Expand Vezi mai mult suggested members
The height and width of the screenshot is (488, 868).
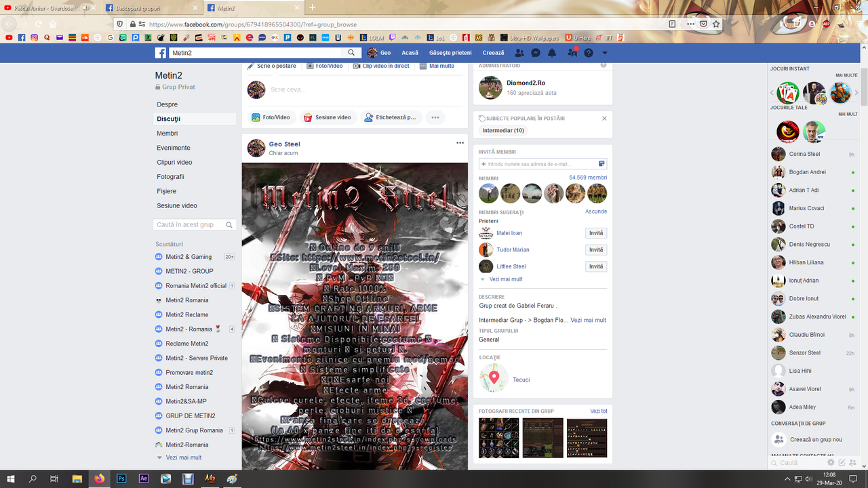[x=505, y=279]
